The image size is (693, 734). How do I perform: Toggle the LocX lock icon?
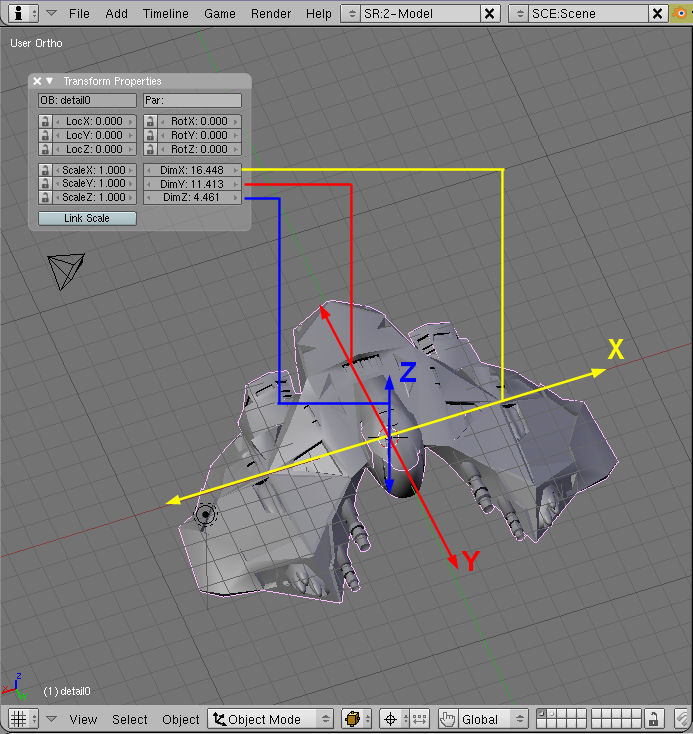pos(45,121)
